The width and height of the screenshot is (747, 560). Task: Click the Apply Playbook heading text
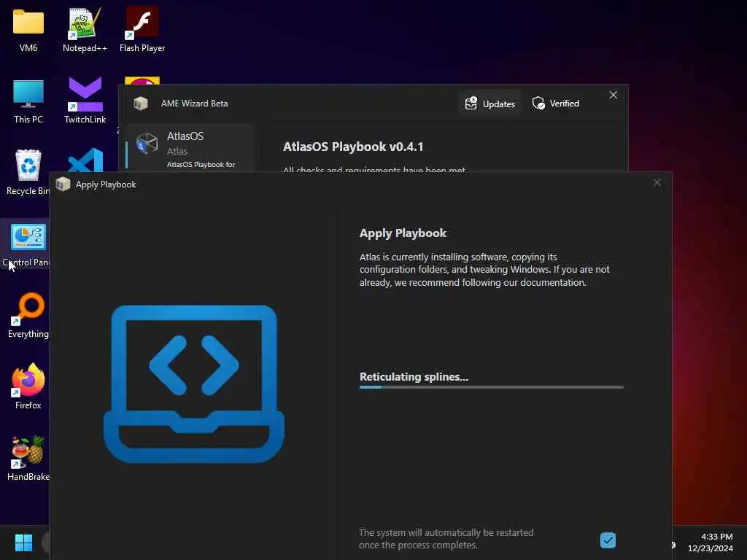coord(403,233)
